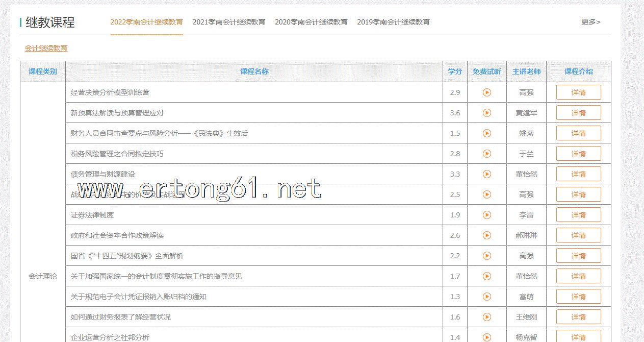This screenshot has width=644, height=342.
Task: Play trial of 政府和社会资本合作政策解读
Action: point(486,235)
